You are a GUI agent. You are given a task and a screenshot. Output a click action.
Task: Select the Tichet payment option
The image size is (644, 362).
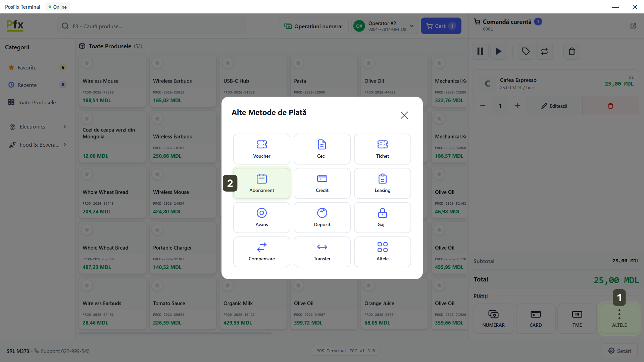coord(382,149)
